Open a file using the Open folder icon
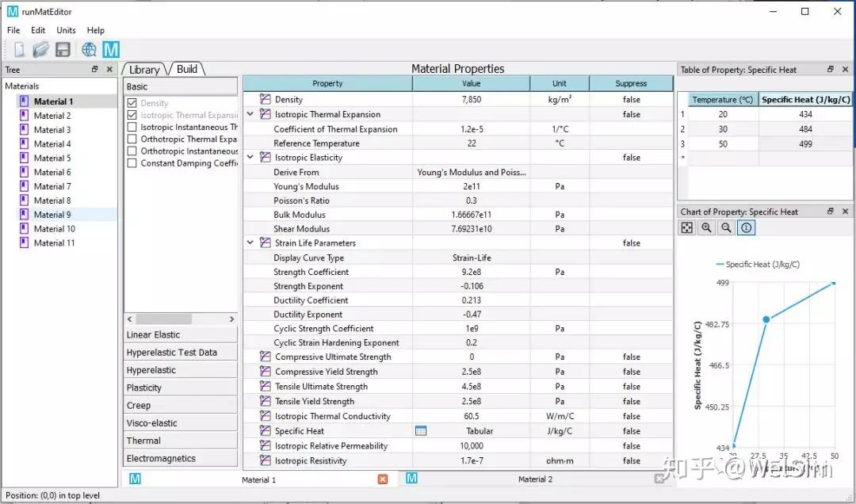Image resolution: width=856 pixels, height=504 pixels. [40, 48]
